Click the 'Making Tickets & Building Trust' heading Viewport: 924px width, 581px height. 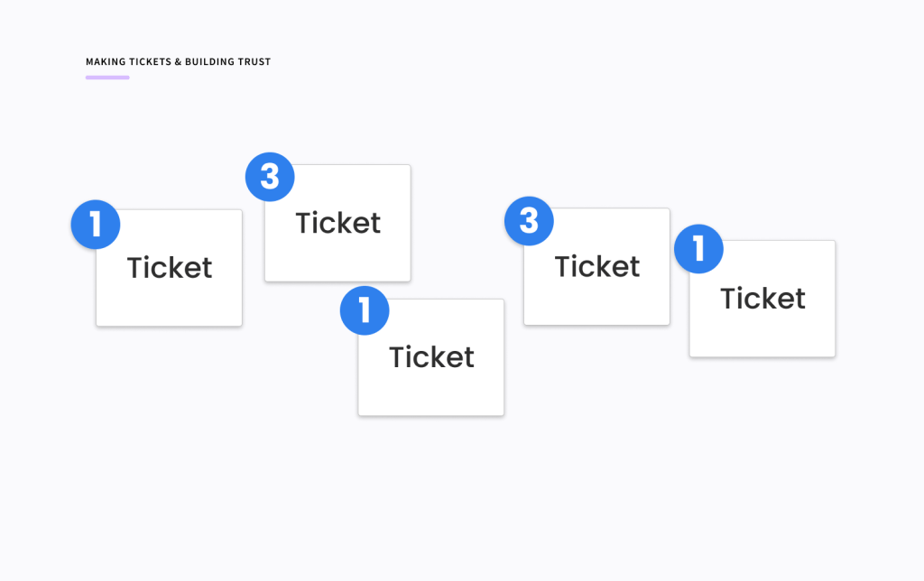(x=178, y=62)
